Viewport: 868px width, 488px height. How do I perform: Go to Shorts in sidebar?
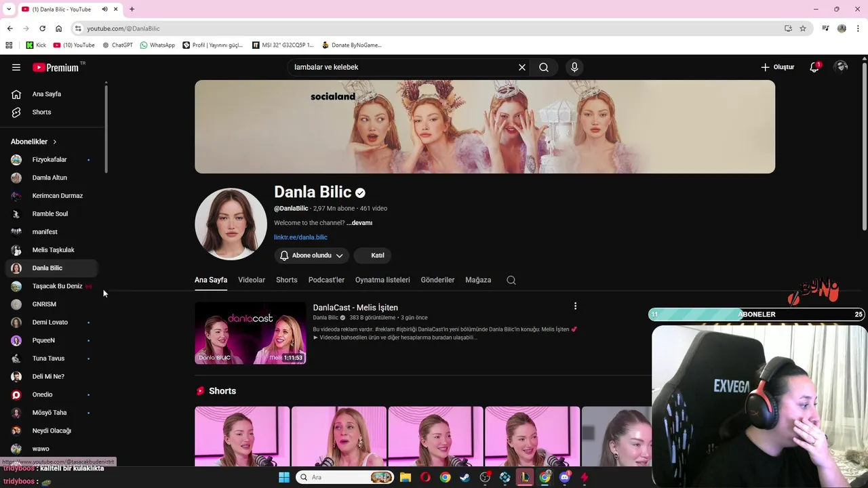52,112
